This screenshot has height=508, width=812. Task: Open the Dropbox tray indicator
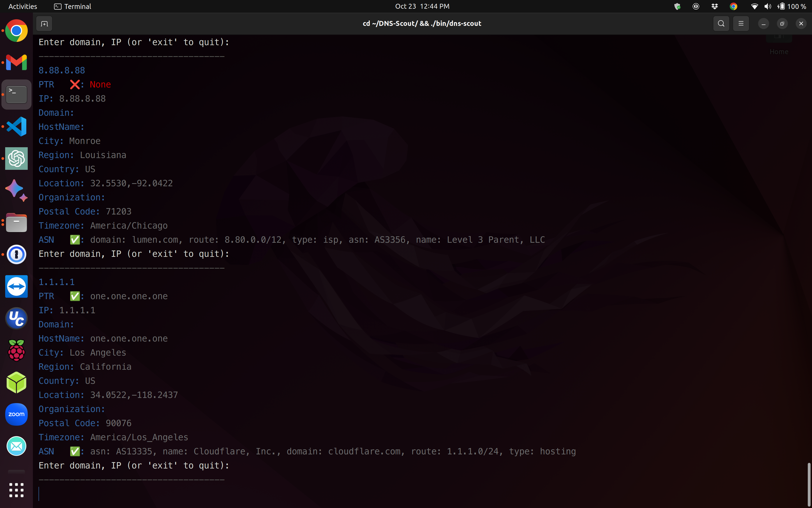pos(715,6)
